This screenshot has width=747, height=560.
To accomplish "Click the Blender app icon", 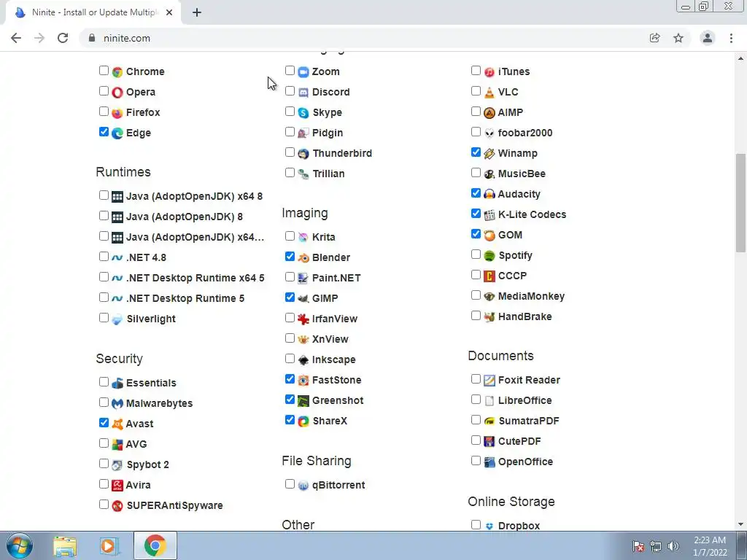I will tap(303, 258).
